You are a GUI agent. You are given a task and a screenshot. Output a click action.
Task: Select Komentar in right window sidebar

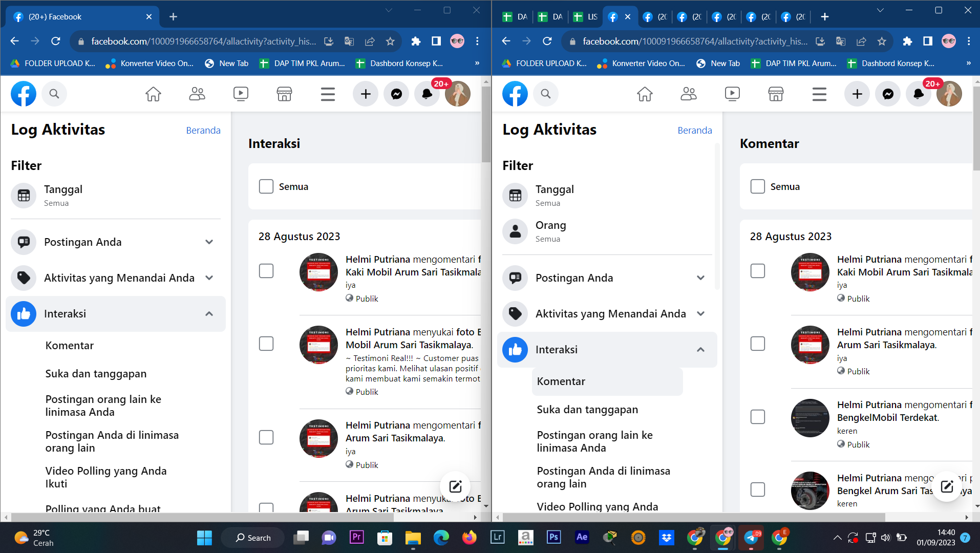pos(607,381)
